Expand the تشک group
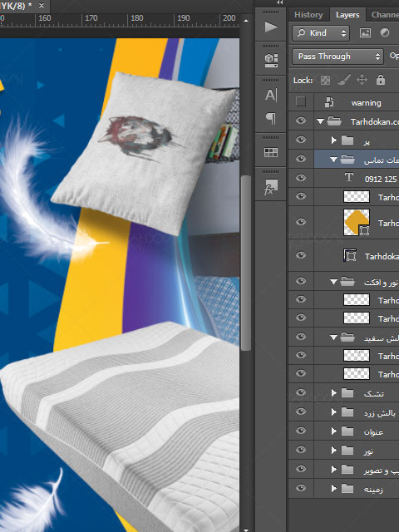This screenshot has height=532, width=399. [334, 393]
